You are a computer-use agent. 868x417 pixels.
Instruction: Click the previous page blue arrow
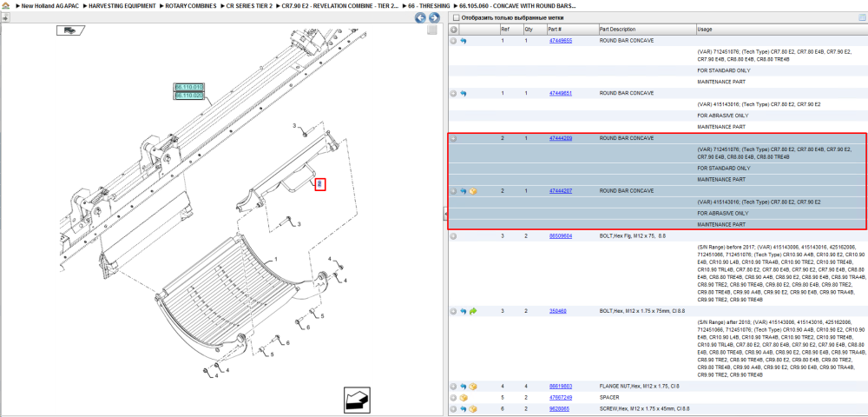(421, 17)
